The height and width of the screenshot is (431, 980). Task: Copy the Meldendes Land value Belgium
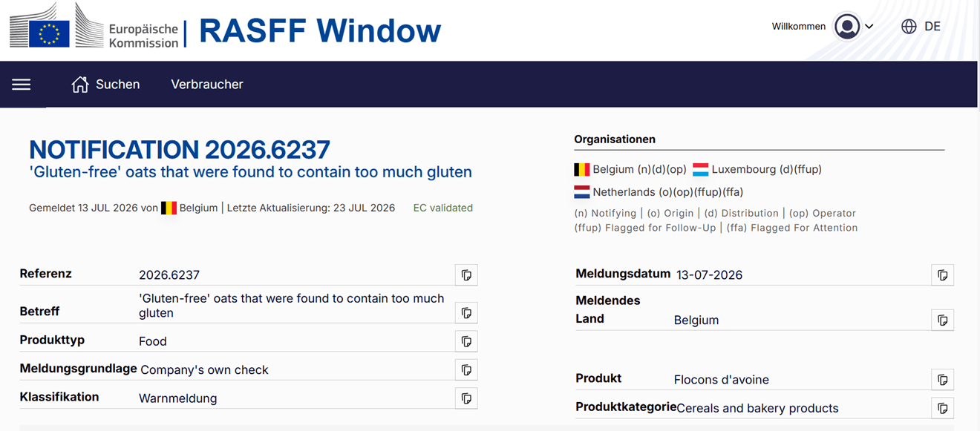pyautogui.click(x=943, y=320)
